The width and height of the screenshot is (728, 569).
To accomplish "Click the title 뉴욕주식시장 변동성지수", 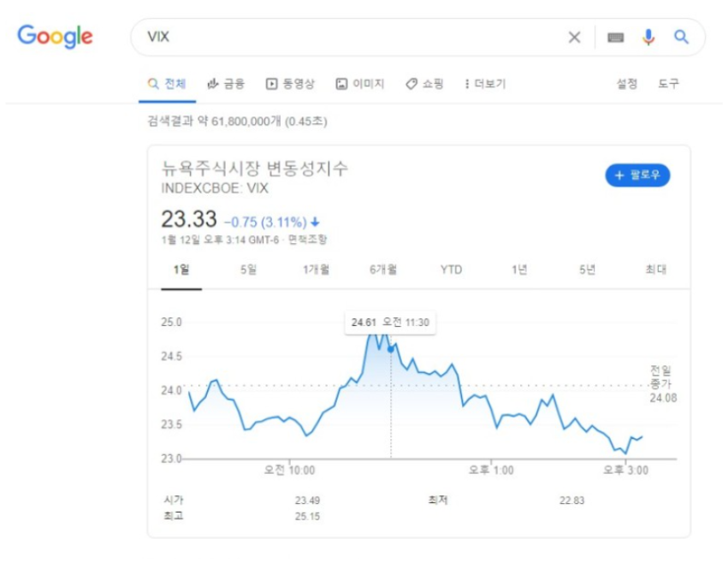I will point(254,169).
